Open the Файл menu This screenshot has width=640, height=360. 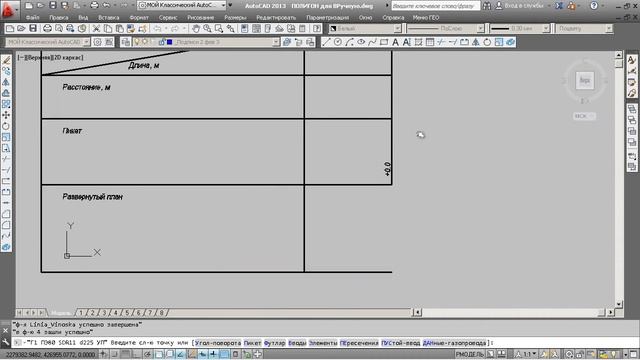[x=32, y=18]
